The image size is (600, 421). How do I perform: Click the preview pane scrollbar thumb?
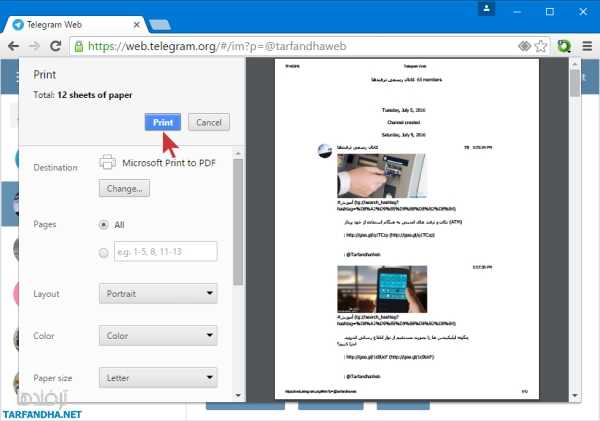click(575, 83)
